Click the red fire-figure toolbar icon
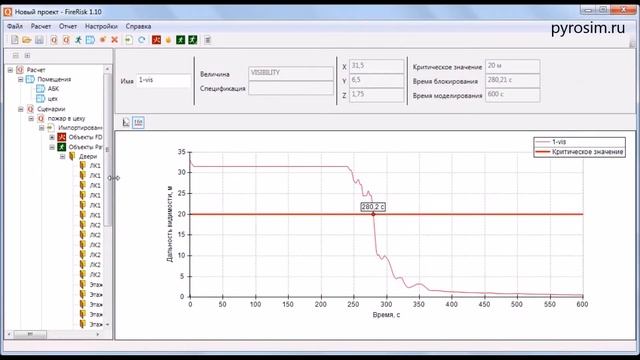This screenshot has width=640, height=360. pos(156,40)
